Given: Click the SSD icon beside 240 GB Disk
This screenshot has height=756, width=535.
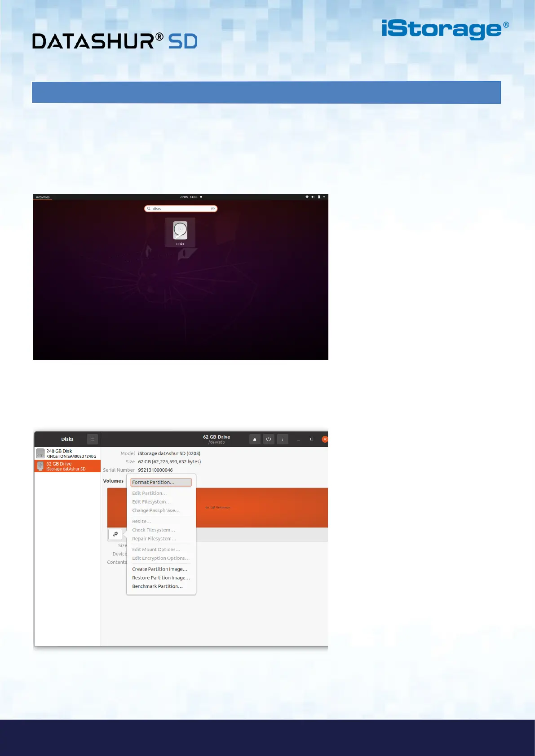Looking at the screenshot, I should click(x=40, y=453).
